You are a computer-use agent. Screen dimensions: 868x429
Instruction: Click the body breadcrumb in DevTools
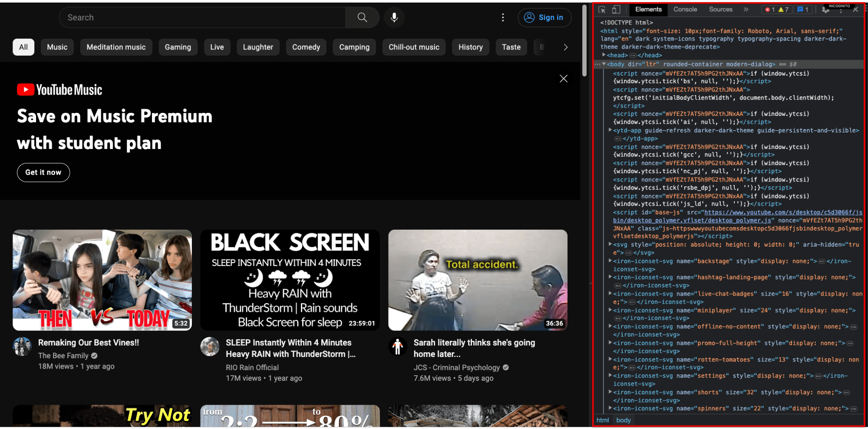(x=623, y=420)
